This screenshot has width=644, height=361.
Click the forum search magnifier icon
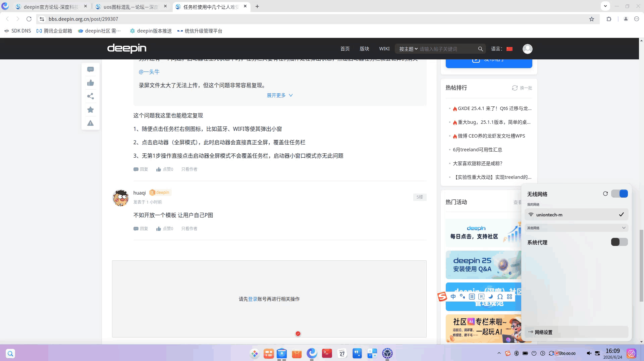point(481,49)
